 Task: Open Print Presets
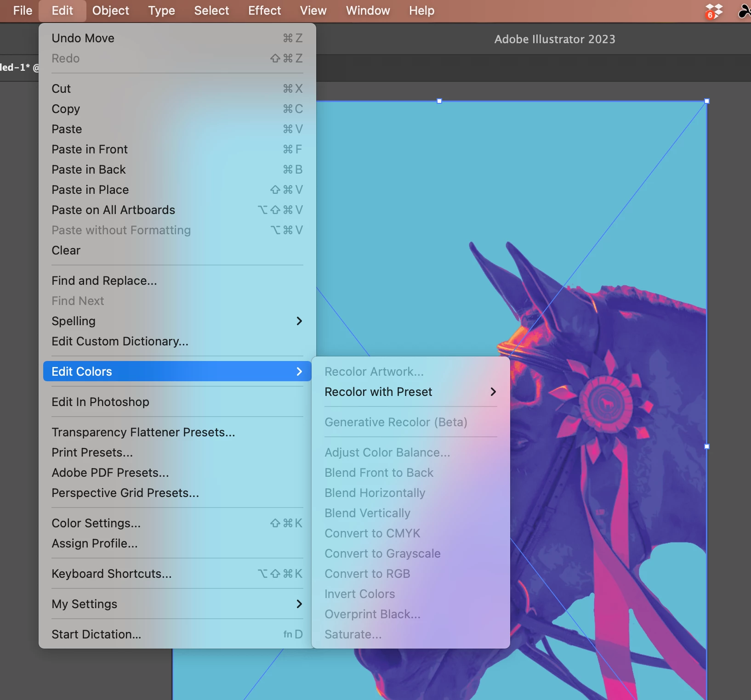pos(177,452)
